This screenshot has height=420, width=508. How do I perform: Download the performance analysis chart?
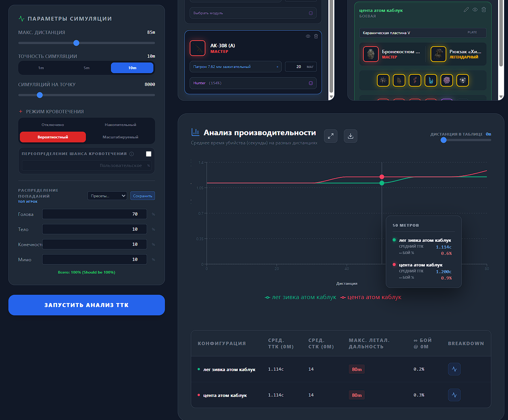coord(351,136)
